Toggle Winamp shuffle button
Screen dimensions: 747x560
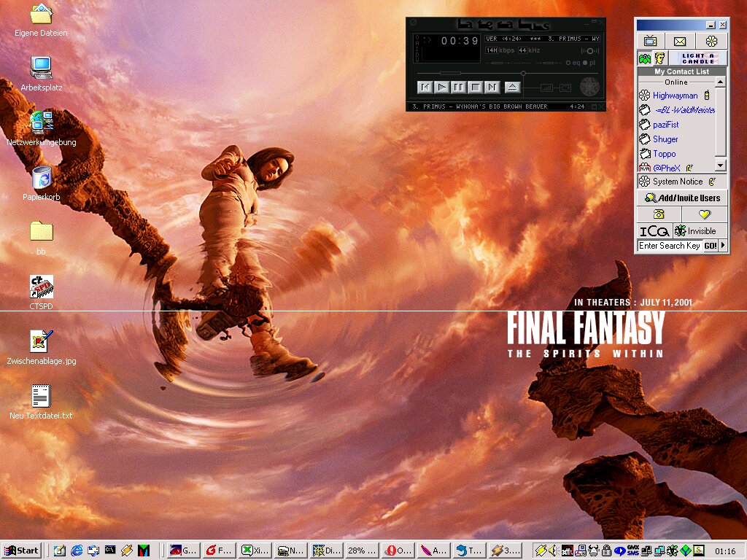click(546, 87)
